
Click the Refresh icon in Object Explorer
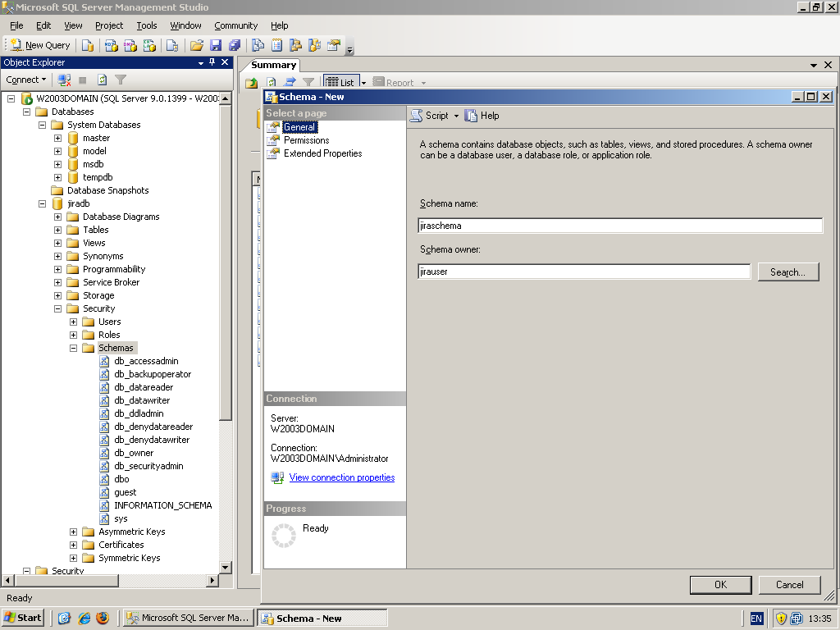[x=102, y=80]
